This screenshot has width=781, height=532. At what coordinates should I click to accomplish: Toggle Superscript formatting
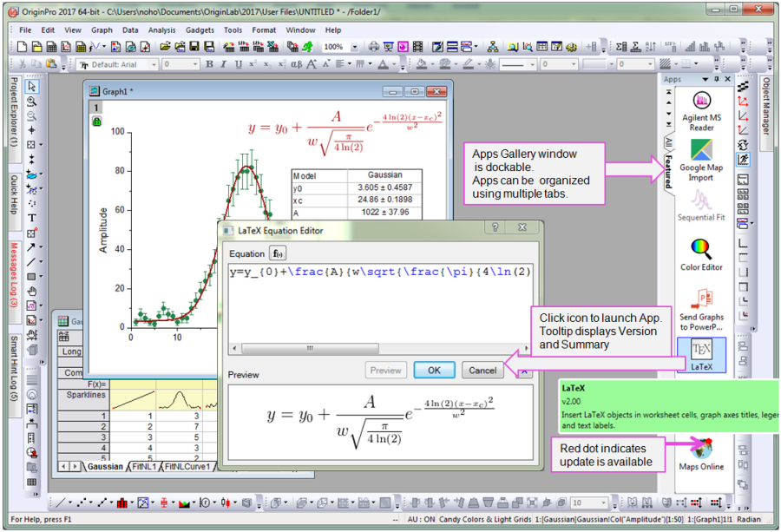click(253, 64)
